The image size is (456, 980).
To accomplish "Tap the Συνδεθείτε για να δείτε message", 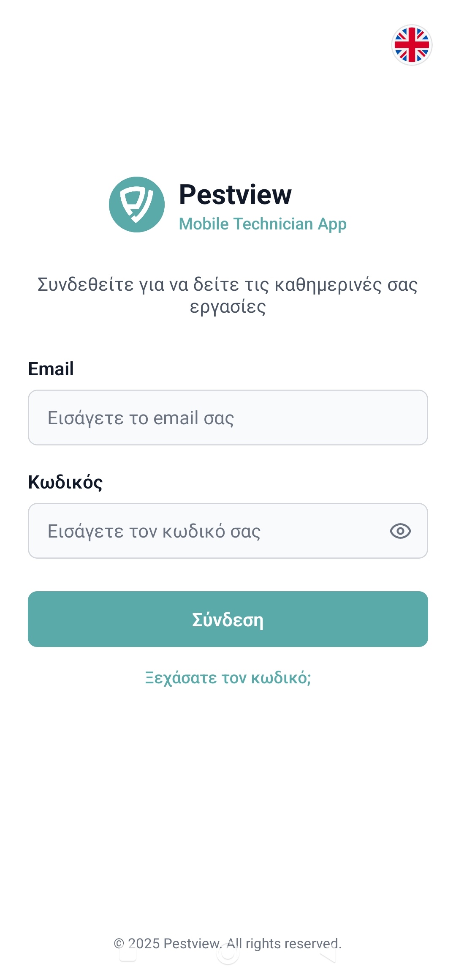I will (228, 284).
